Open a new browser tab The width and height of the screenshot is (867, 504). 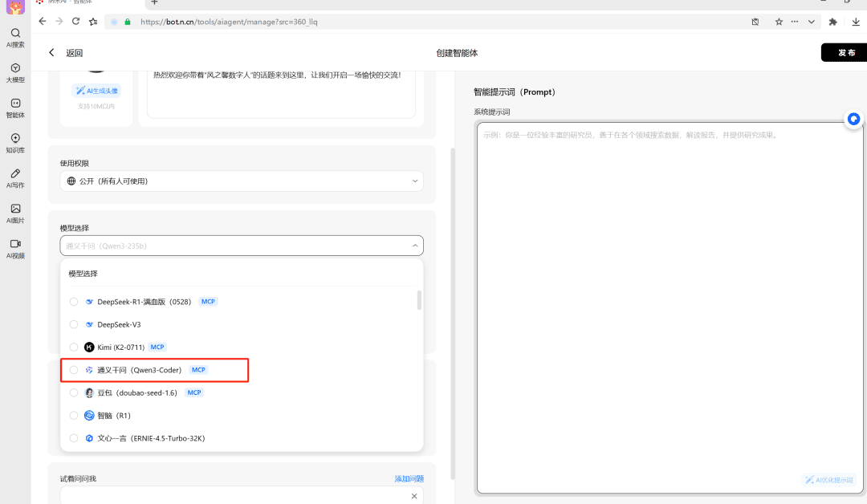click(x=154, y=2)
